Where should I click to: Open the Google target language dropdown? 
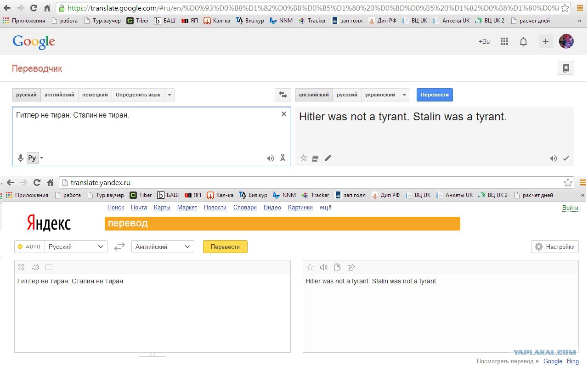(x=404, y=95)
